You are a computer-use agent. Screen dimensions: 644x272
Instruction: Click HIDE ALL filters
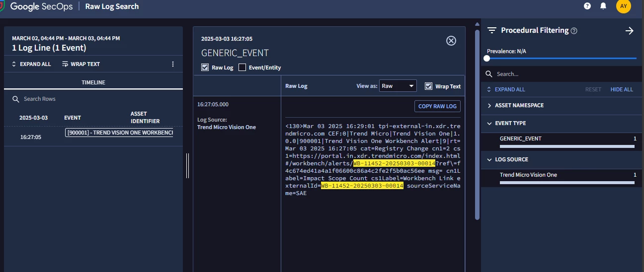click(622, 89)
